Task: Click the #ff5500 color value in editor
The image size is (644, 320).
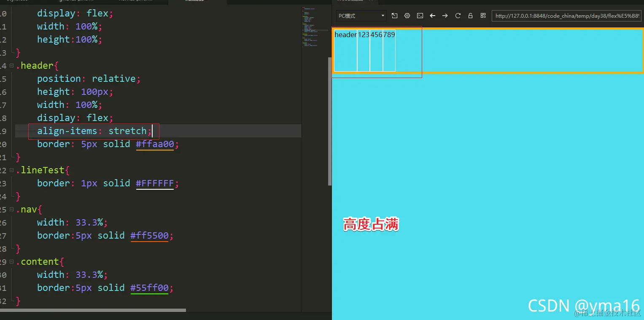Action: (149, 236)
